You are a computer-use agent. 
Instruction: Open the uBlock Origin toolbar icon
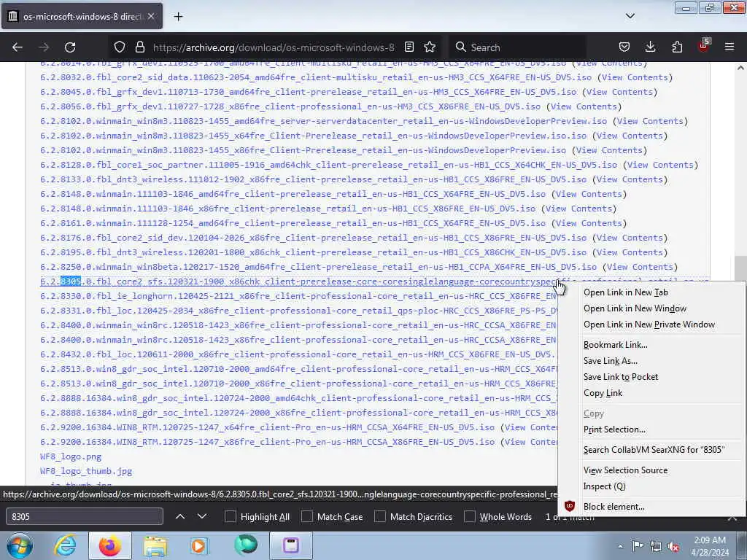pos(704,46)
